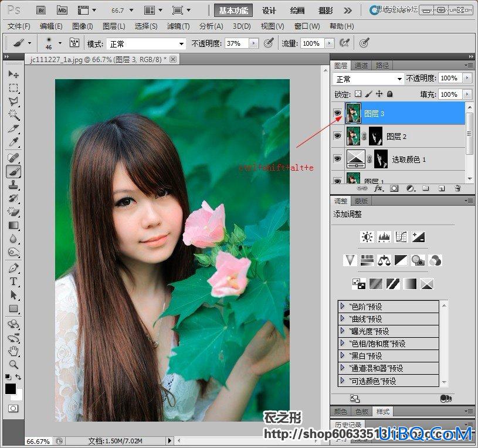Open layer blend mode 正常 dropdown
Screen dimensions: 478x448
click(368, 79)
